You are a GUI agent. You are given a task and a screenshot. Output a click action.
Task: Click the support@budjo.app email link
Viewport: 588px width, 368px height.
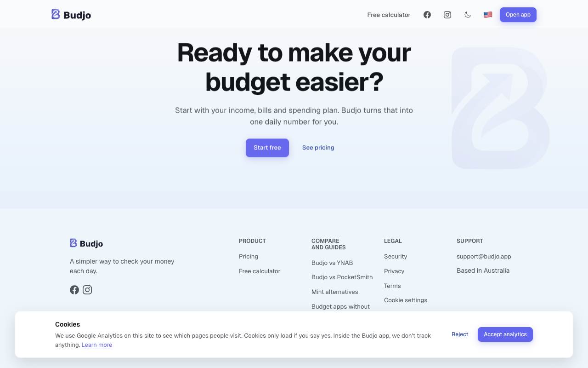[x=484, y=257]
